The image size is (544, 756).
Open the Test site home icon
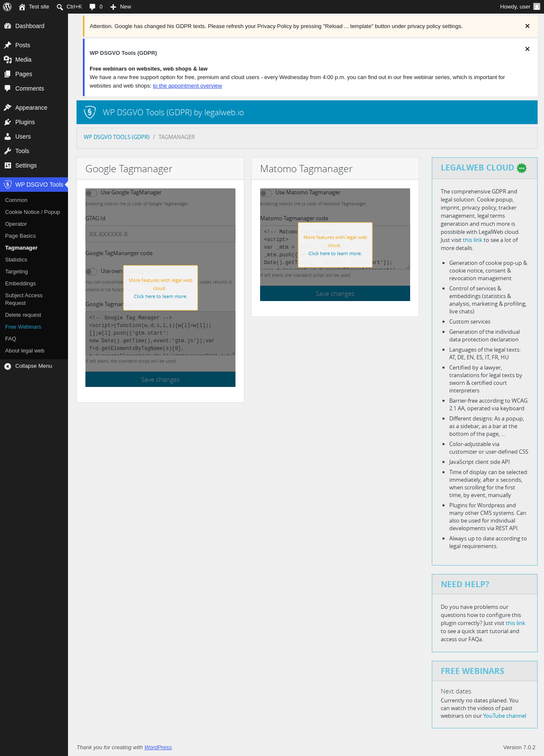pyautogui.click(x=22, y=7)
